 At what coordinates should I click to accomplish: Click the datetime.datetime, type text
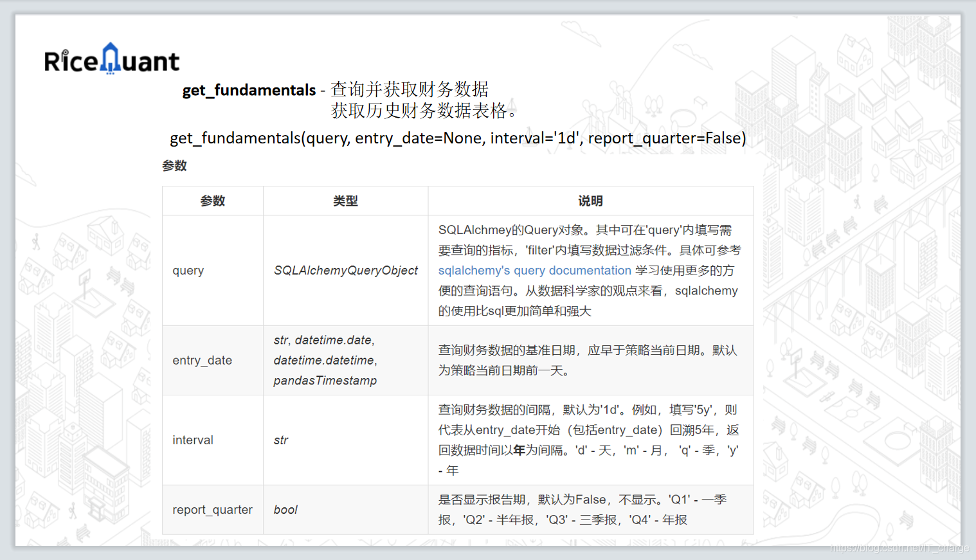point(325,361)
